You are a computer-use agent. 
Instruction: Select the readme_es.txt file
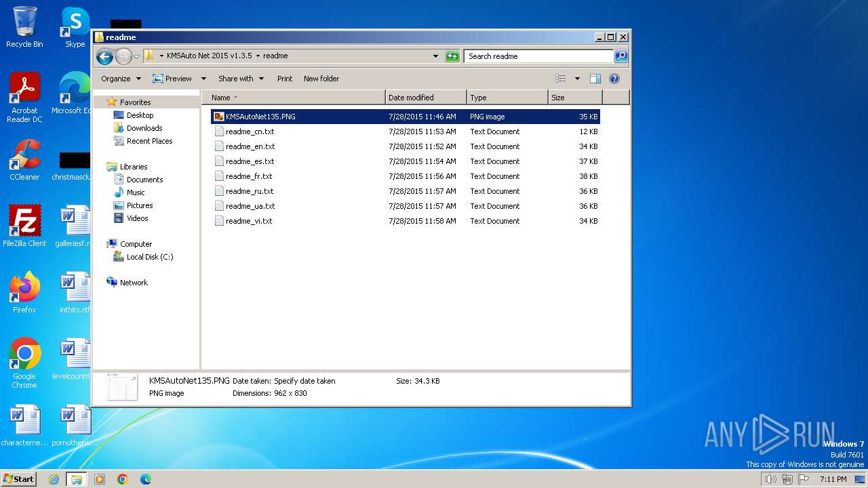[406, 161]
